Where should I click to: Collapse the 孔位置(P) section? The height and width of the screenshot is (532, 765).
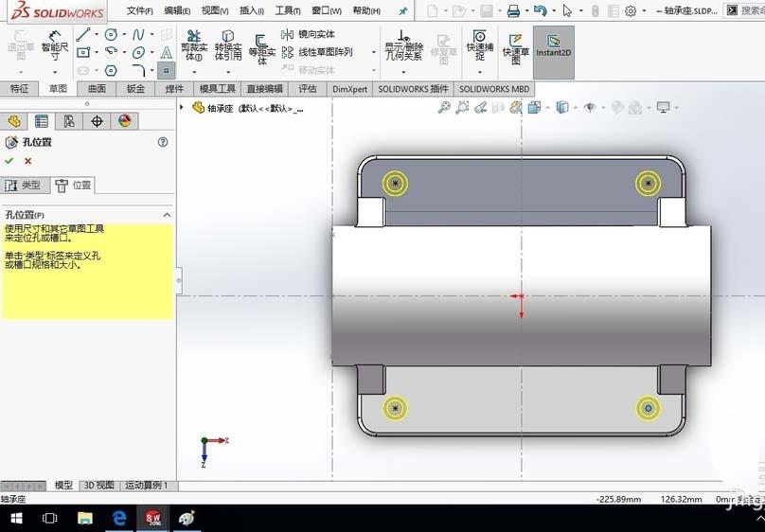[167, 215]
